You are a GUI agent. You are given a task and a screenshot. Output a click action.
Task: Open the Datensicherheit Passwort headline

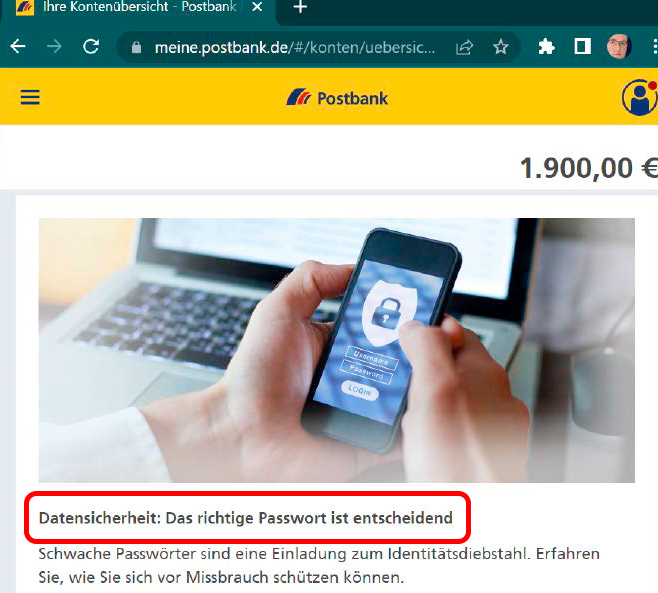245,518
